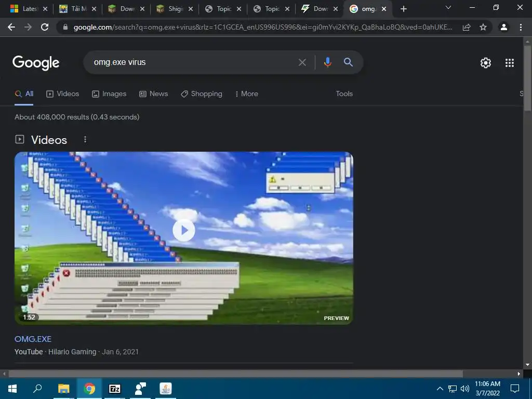Switch to News results tab
532x399 pixels.
click(x=153, y=94)
